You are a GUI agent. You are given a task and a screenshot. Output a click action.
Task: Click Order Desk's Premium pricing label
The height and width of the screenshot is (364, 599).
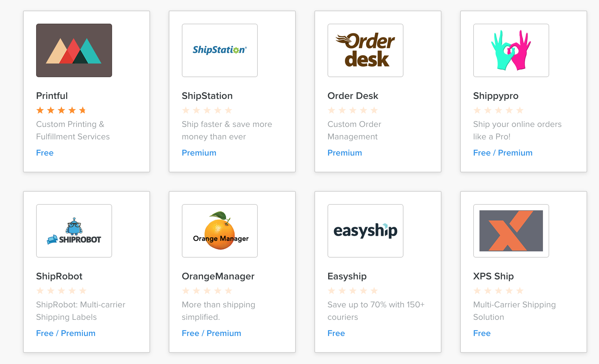tap(345, 153)
